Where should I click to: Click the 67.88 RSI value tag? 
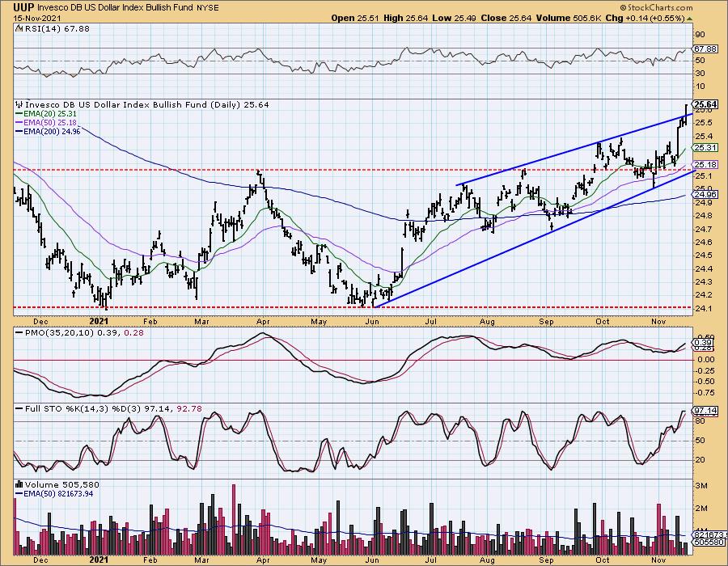[x=705, y=49]
